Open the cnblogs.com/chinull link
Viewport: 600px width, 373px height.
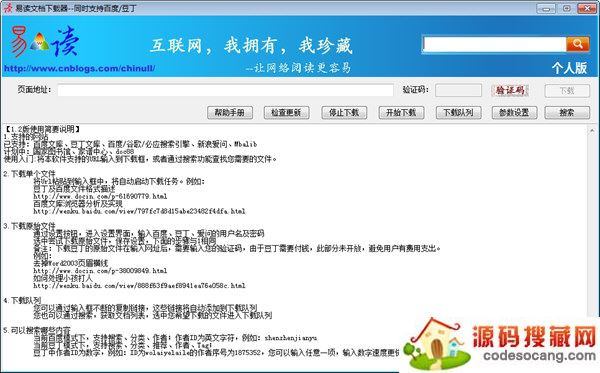coord(79,68)
